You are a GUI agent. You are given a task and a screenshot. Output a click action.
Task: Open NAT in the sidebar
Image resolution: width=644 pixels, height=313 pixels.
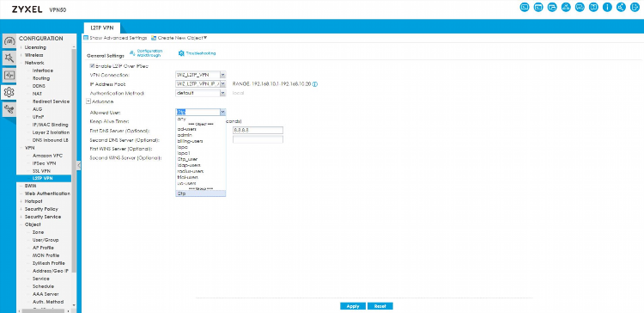[37, 94]
